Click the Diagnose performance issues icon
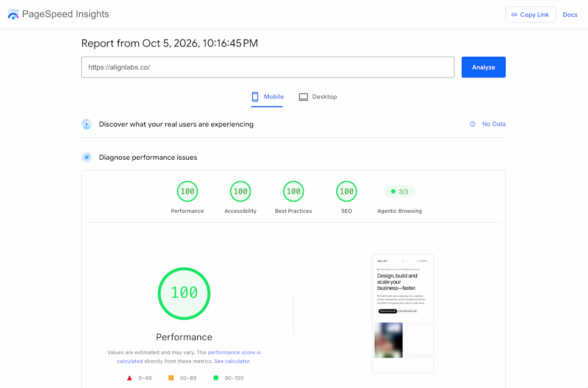 [87, 157]
